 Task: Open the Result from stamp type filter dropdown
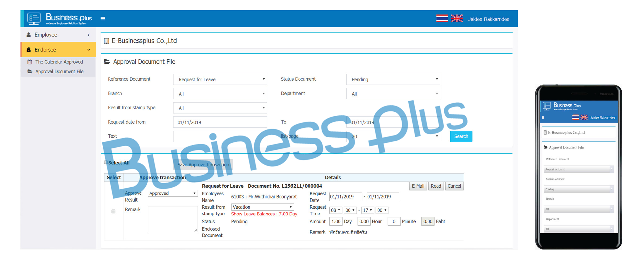pyautogui.click(x=220, y=108)
